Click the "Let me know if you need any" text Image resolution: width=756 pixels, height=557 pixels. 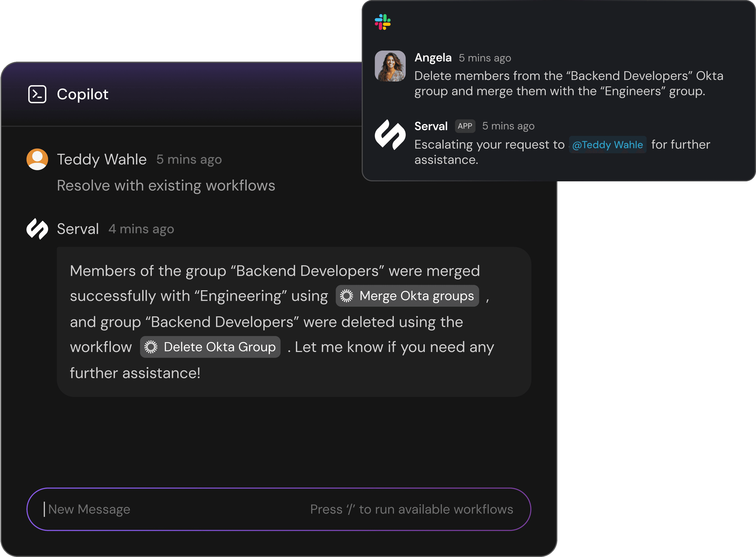click(395, 347)
